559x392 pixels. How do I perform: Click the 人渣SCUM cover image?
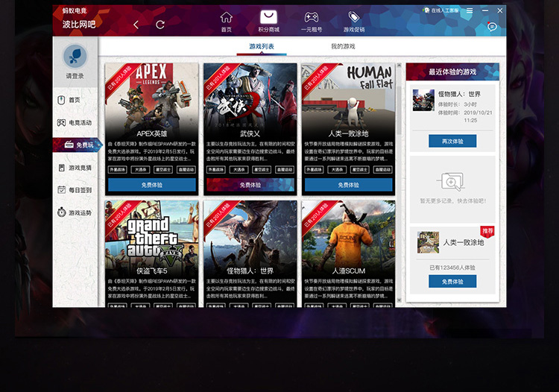[348, 233]
